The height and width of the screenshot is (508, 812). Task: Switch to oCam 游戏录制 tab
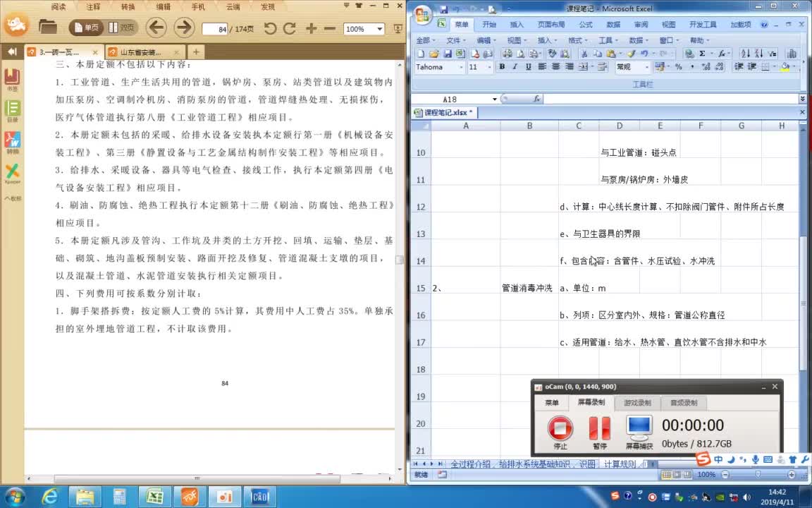[637, 403]
